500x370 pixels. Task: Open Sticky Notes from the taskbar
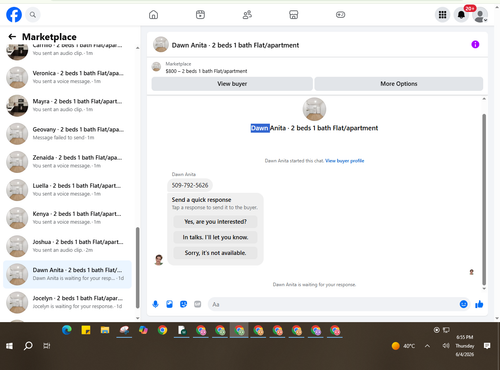(86, 330)
